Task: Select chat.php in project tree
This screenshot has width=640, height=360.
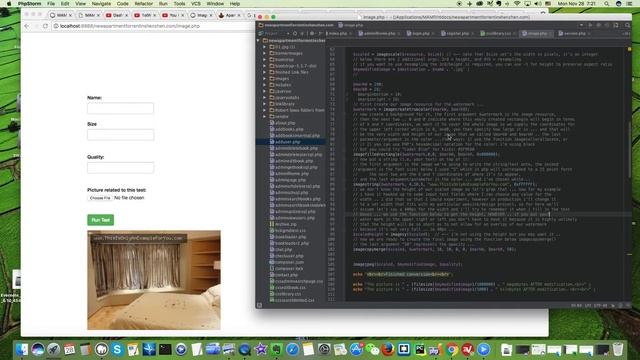Action: (x=283, y=249)
